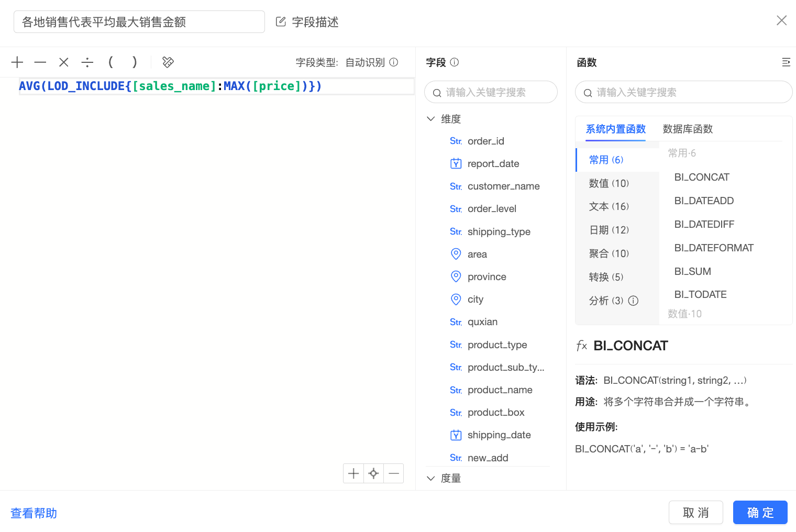This screenshot has width=796, height=532.
Task: Insert new_add field into formula
Action: click(488, 458)
